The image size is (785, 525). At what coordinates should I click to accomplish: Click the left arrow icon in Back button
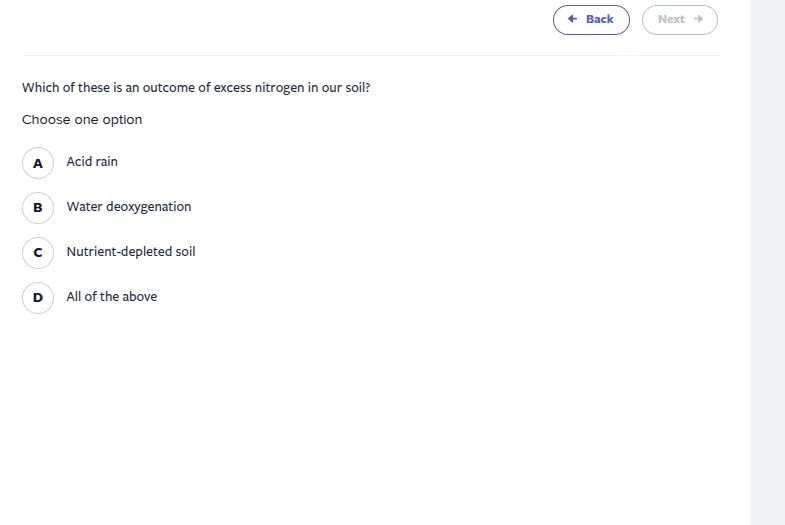[572, 19]
